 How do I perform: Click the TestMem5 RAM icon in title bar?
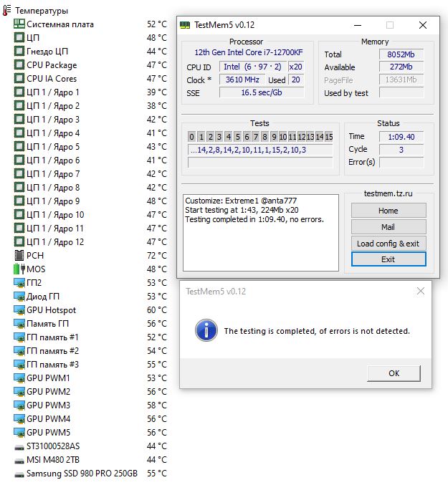(x=185, y=25)
